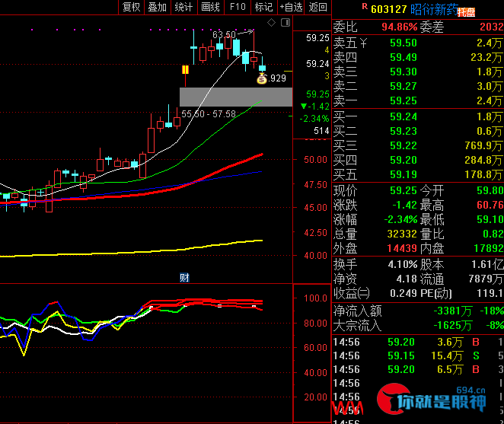Select 卖二 price 59.27

pyautogui.click(x=404, y=86)
